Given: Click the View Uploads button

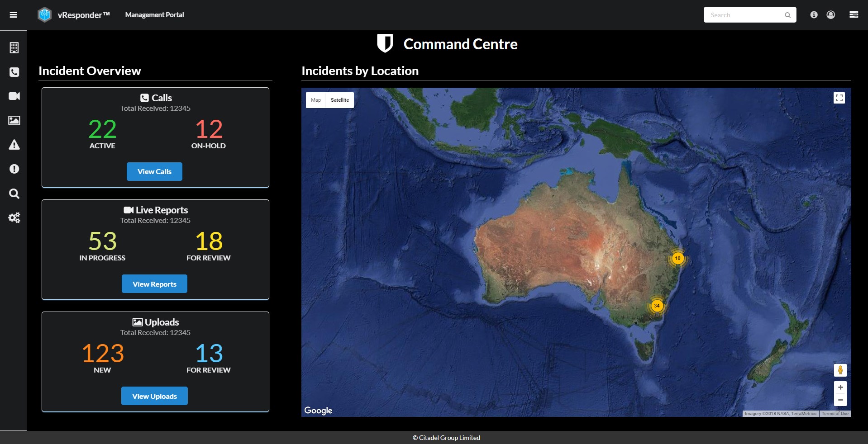Looking at the screenshot, I should 154,396.
